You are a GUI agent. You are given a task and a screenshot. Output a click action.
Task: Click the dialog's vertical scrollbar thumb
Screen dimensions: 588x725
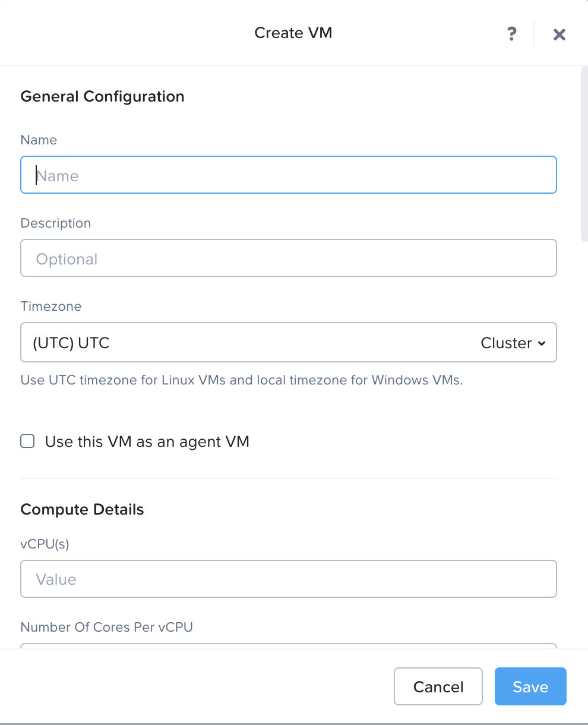tap(584, 155)
